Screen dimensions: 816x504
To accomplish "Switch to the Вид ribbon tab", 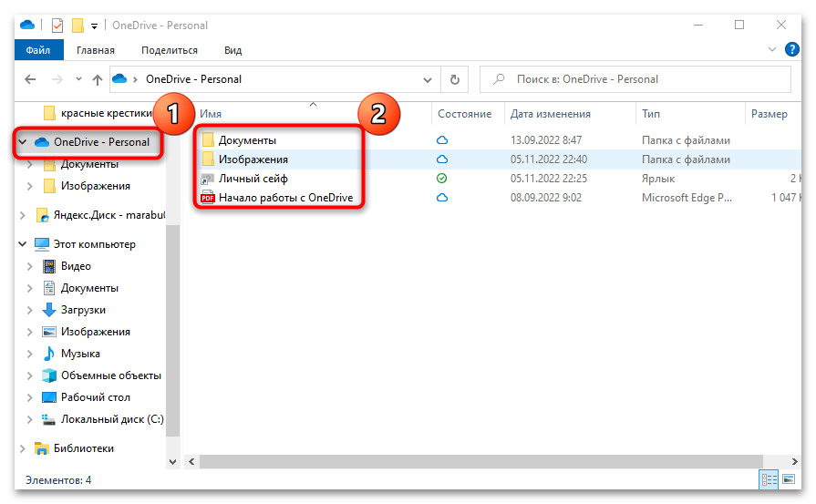I will (232, 51).
